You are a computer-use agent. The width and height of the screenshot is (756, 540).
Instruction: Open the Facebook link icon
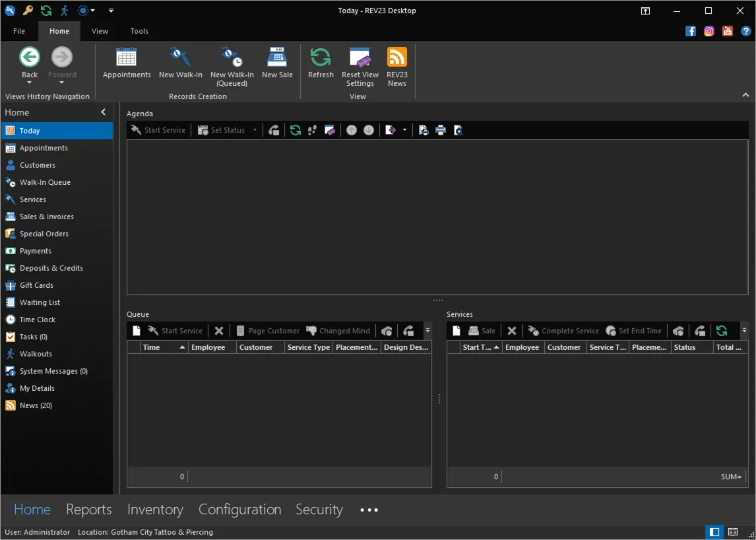691,31
